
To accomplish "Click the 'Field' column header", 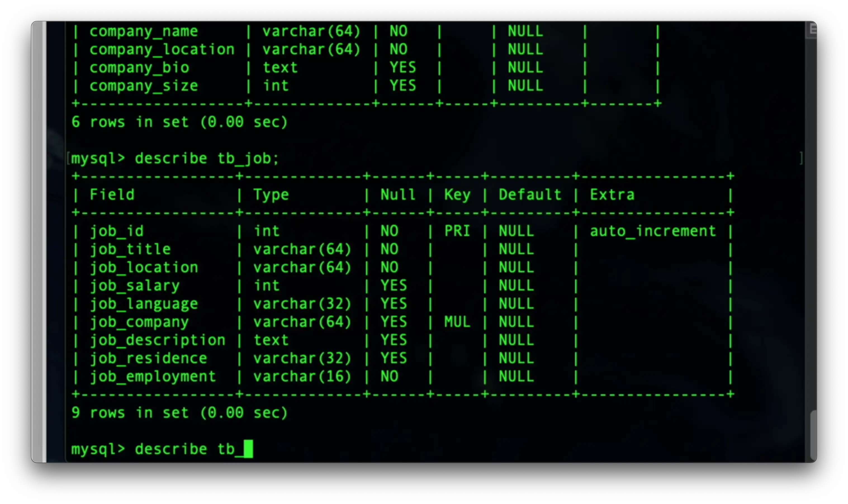I will (x=112, y=195).
